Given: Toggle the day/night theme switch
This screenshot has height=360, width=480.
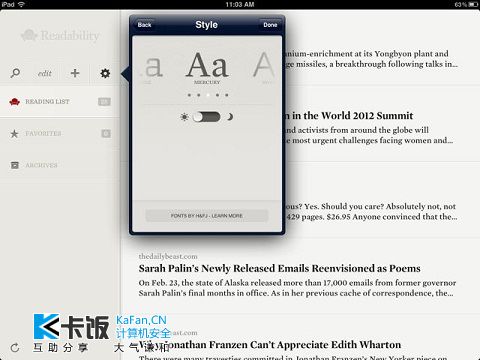Looking at the screenshot, I should pyautogui.click(x=207, y=117).
